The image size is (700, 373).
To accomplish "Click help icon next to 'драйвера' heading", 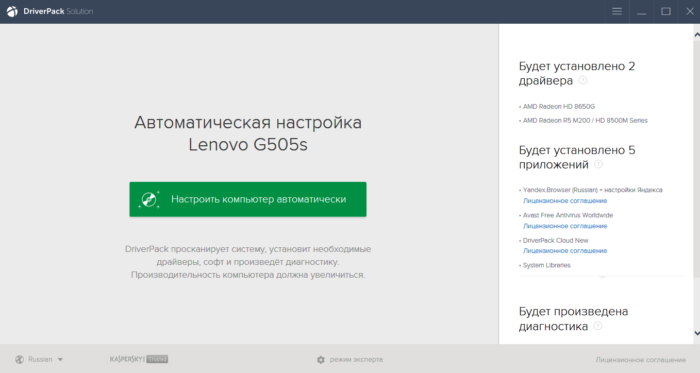I will (583, 80).
